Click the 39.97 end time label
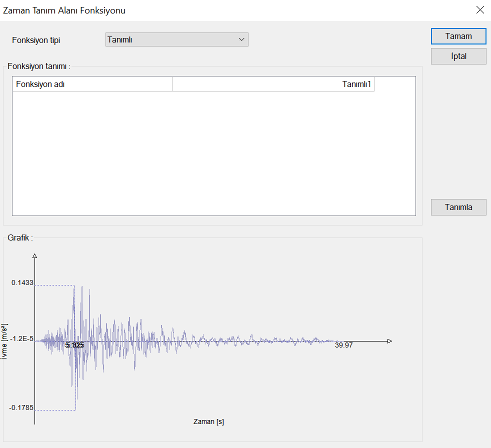 [344, 345]
